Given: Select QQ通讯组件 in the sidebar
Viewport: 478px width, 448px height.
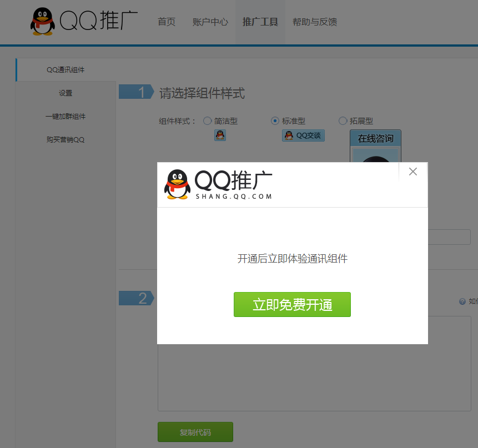Looking at the screenshot, I should click(66, 70).
